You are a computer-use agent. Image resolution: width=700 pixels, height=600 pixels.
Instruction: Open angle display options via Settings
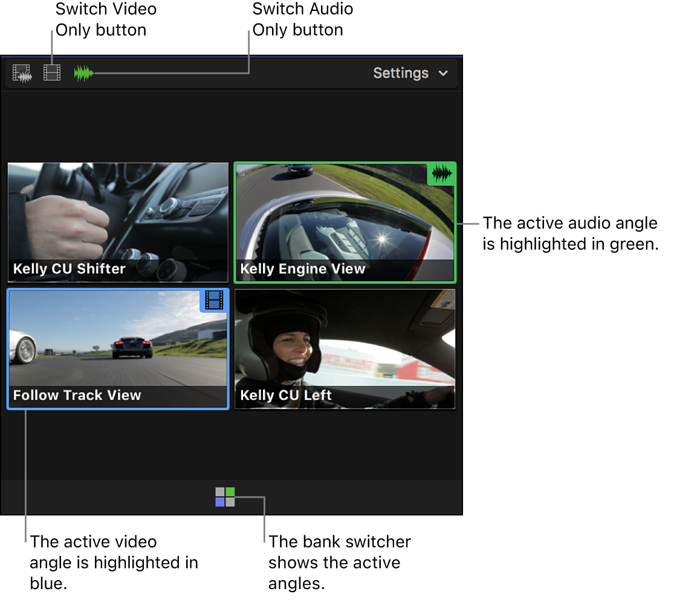(411, 73)
